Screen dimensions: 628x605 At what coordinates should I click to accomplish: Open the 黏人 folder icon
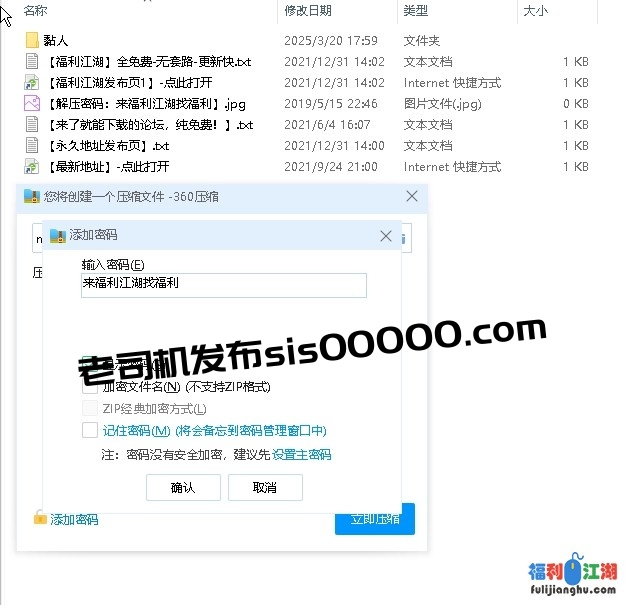(x=32, y=40)
